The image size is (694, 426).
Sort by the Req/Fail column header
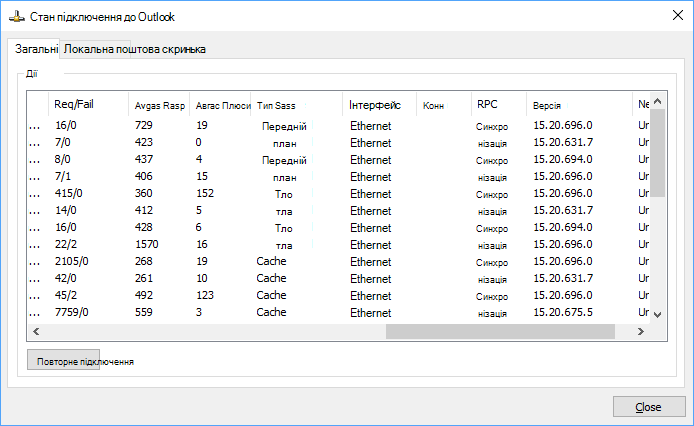click(x=89, y=105)
